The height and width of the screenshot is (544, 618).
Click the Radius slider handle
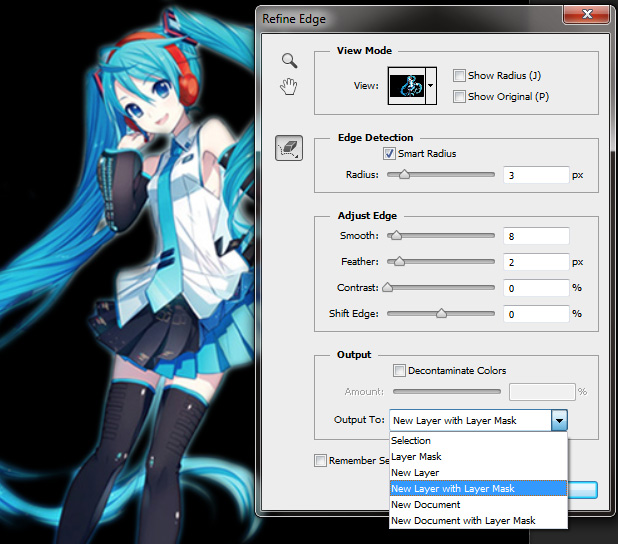(x=404, y=174)
